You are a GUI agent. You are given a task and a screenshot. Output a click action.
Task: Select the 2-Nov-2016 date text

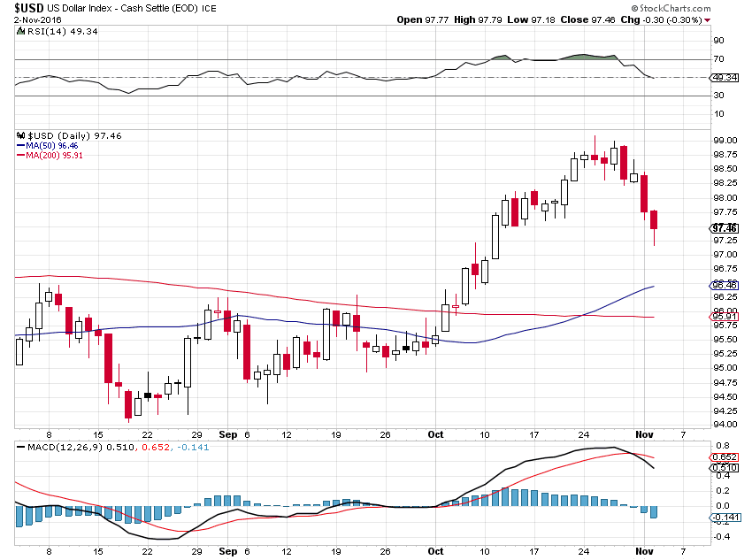pos(38,20)
